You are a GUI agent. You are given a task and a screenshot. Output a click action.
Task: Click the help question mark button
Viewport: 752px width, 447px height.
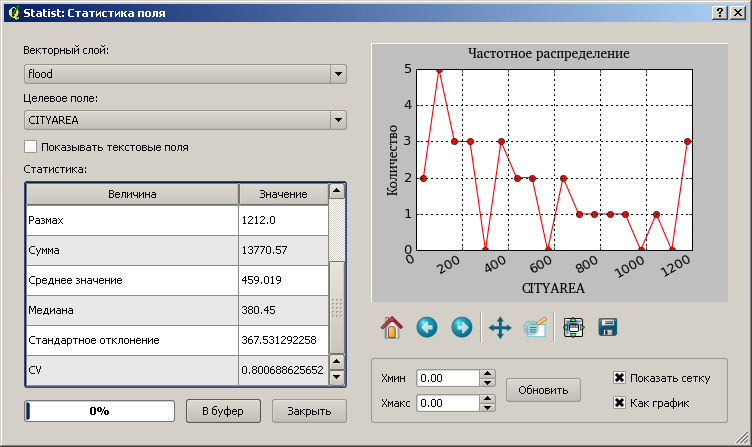click(x=720, y=12)
